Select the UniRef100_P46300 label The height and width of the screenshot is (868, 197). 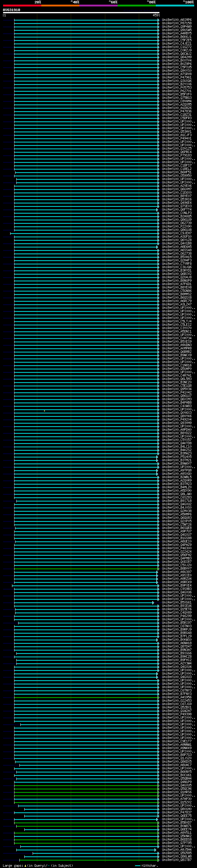(176, 548)
